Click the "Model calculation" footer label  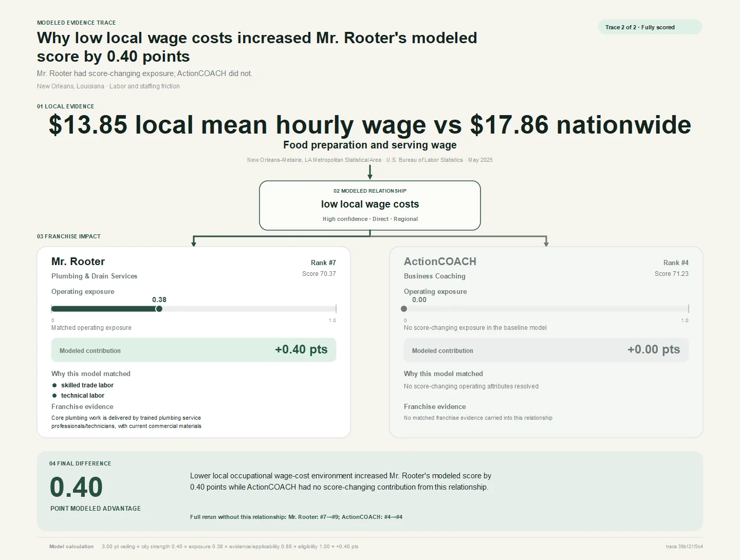click(x=71, y=547)
